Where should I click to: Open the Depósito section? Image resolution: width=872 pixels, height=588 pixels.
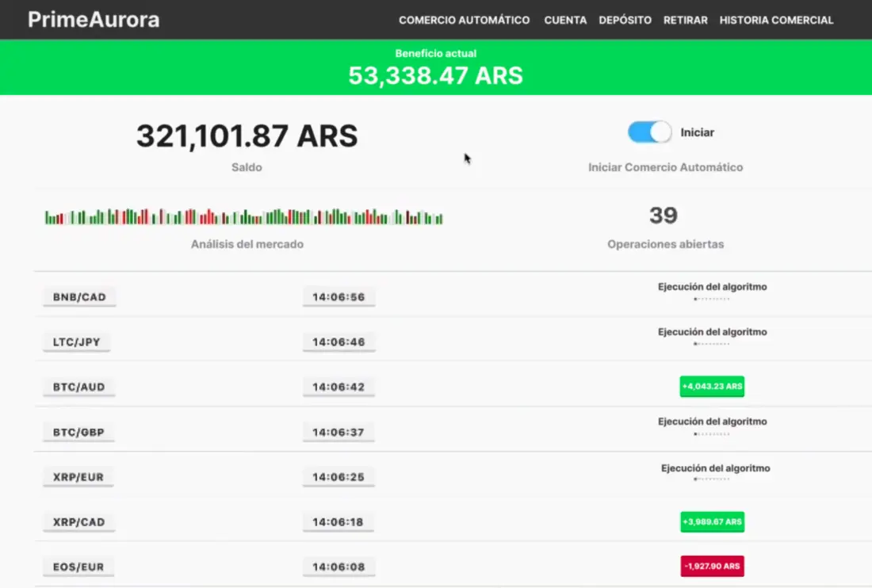point(625,21)
